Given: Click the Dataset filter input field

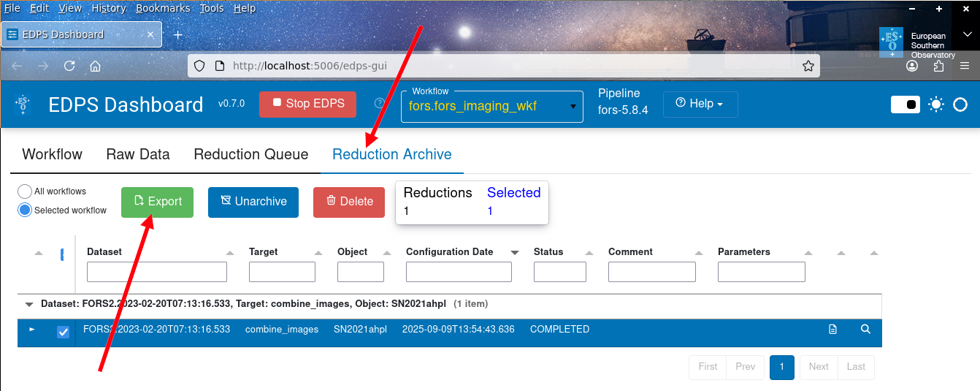Looking at the screenshot, I should 157,272.
